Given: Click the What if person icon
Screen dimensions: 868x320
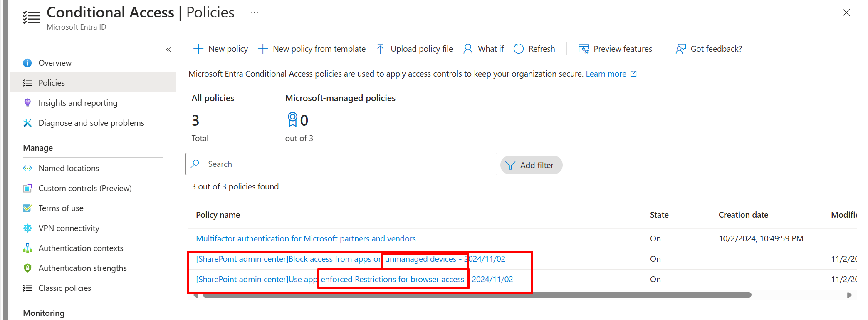Looking at the screenshot, I should point(468,49).
